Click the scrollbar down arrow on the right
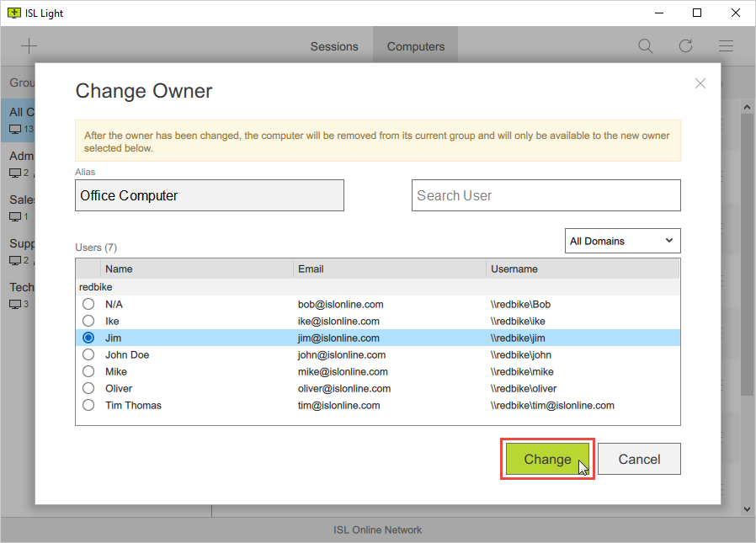756x543 pixels. (x=747, y=508)
